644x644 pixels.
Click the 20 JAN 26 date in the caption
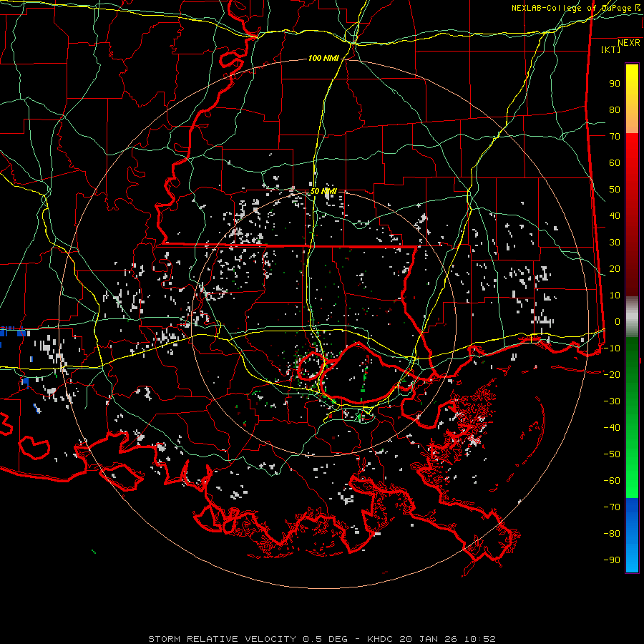coord(428,639)
